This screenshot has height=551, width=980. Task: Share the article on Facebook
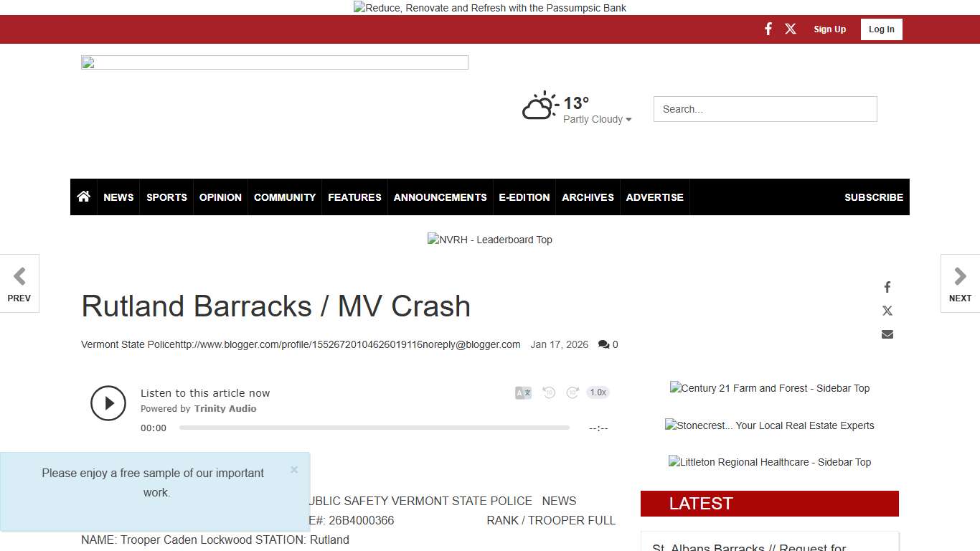pos(887,286)
